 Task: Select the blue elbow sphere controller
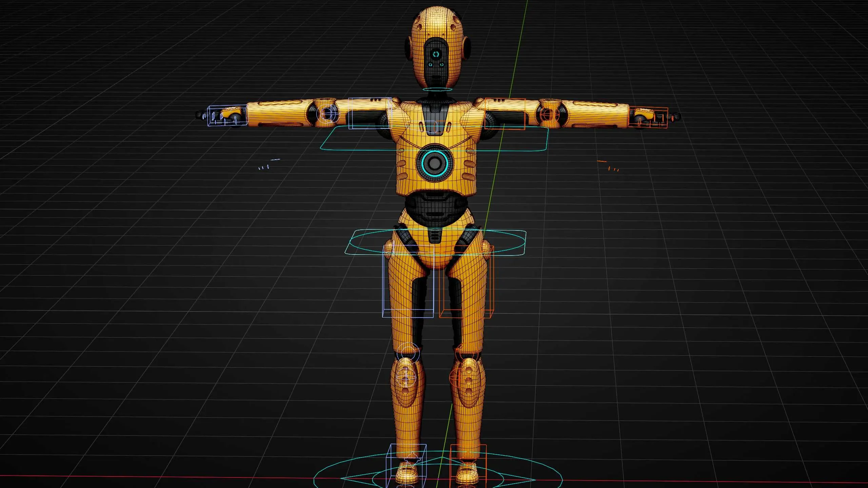tap(328, 113)
